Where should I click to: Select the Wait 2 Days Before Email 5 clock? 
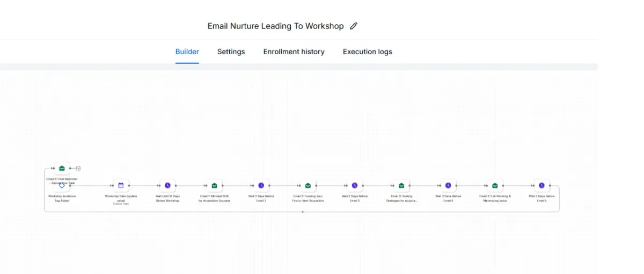point(541,185)
